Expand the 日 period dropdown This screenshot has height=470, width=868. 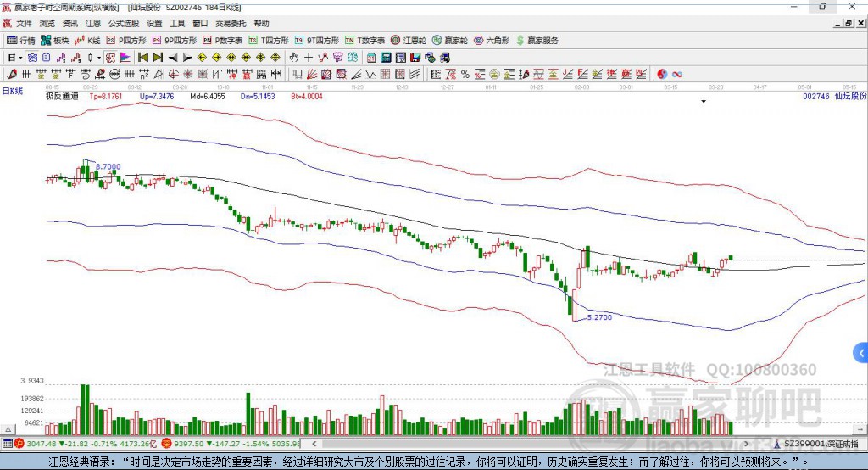(20, 58)
